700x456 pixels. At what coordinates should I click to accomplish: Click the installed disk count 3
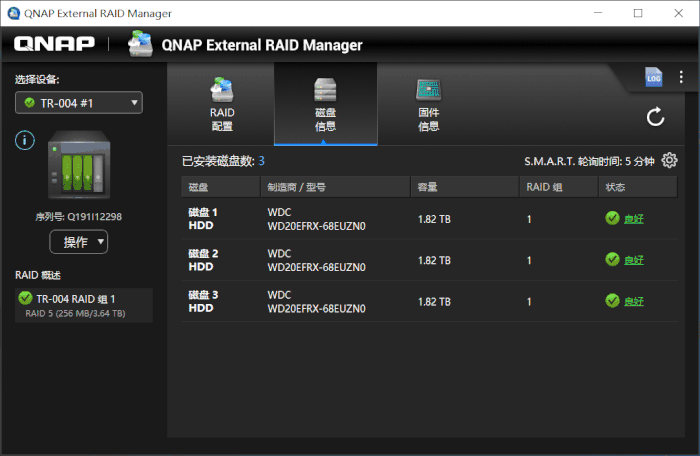(261, 161)
